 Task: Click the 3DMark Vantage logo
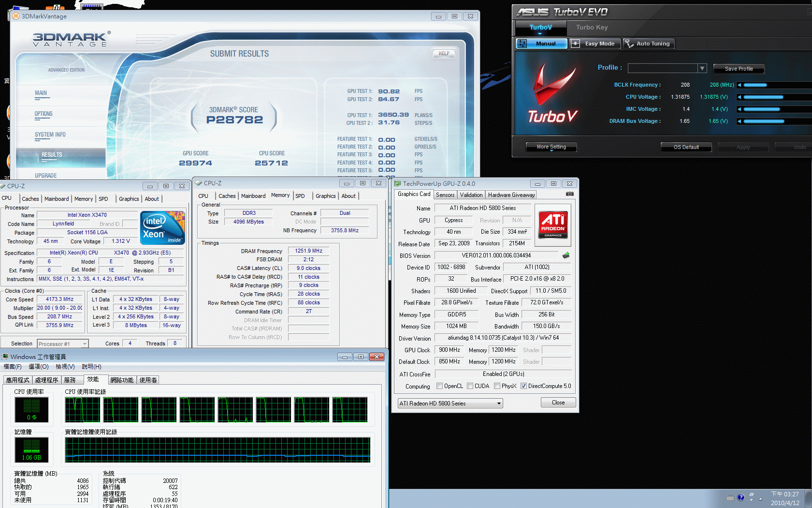pos(71,39)
